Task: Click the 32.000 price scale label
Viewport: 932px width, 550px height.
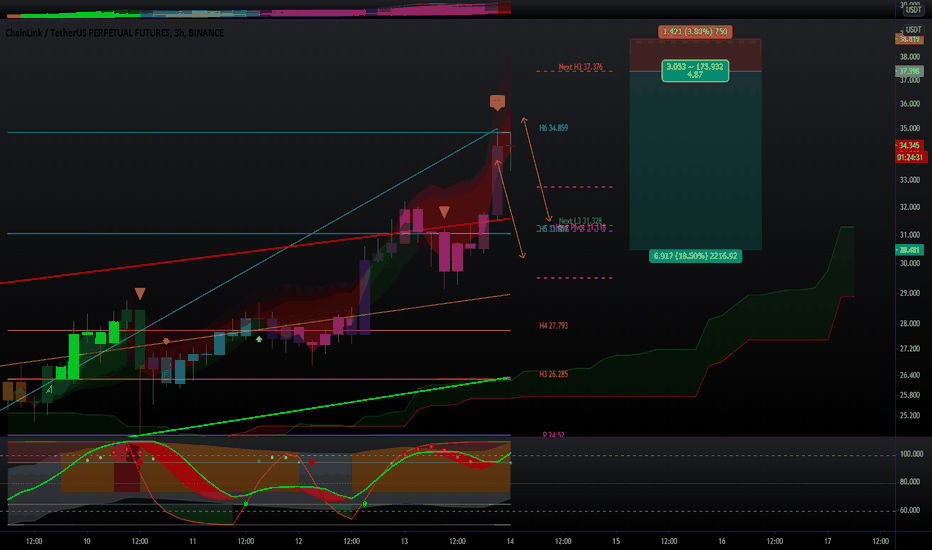Action: click(910, 208)
